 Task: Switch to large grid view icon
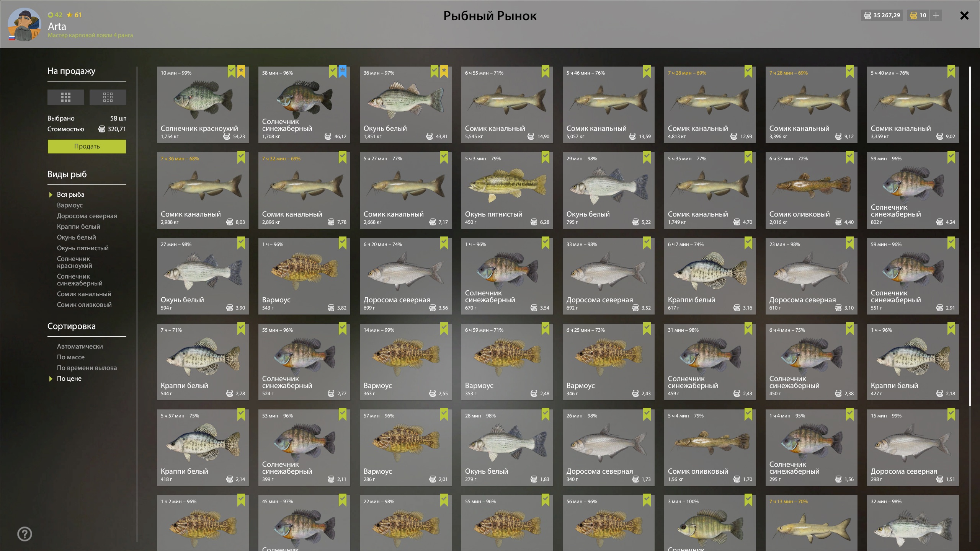(x=66, y=97)
